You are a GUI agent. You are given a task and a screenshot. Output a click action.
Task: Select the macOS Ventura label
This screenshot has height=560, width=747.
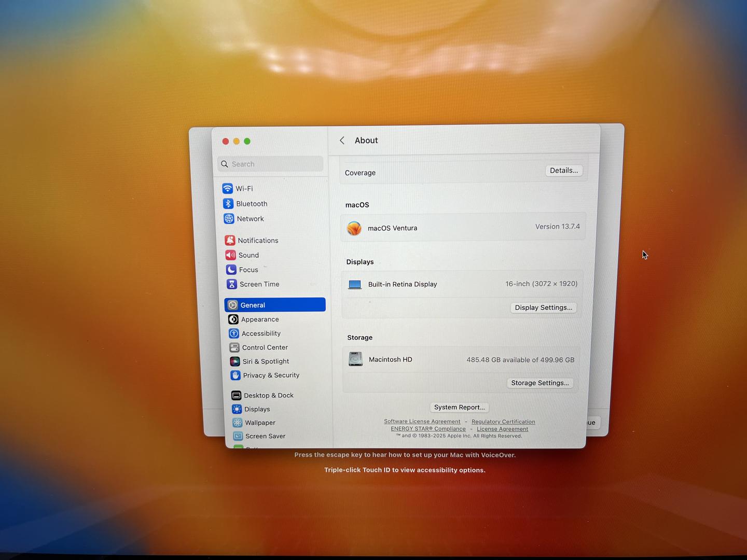[x=392, y=228]
